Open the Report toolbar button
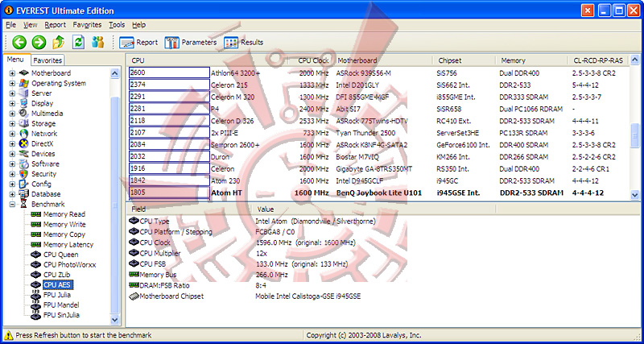This screenshot has width=644, height=344. coord(138,43)
